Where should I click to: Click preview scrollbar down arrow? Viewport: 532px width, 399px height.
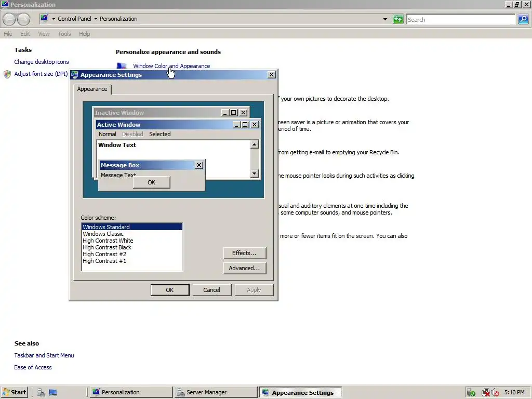pos(255,174)
